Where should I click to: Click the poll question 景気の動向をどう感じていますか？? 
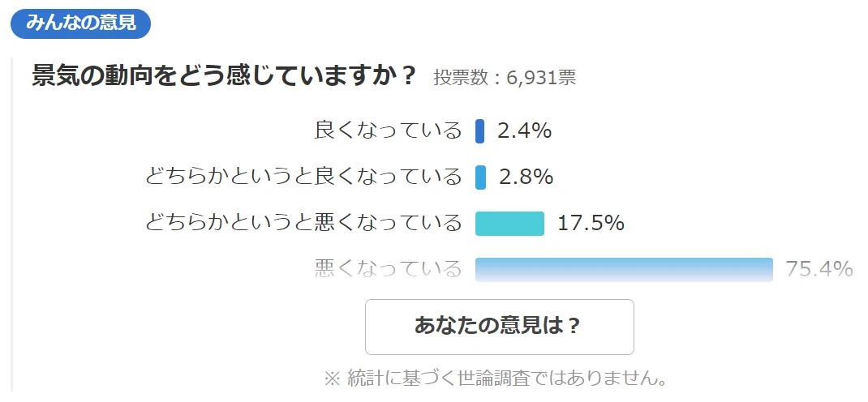click(224, 77)
